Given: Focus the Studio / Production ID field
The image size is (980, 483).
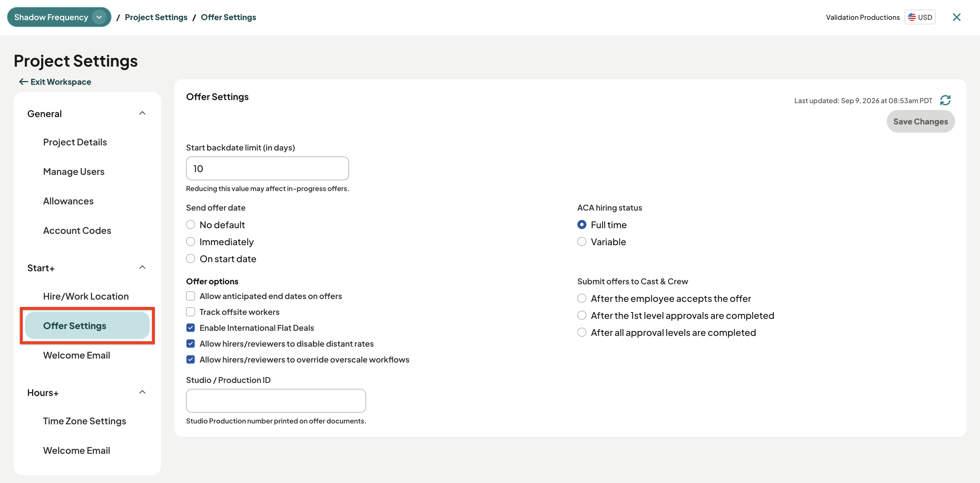Looking at the screenshot, I should [x=276, y=401].
